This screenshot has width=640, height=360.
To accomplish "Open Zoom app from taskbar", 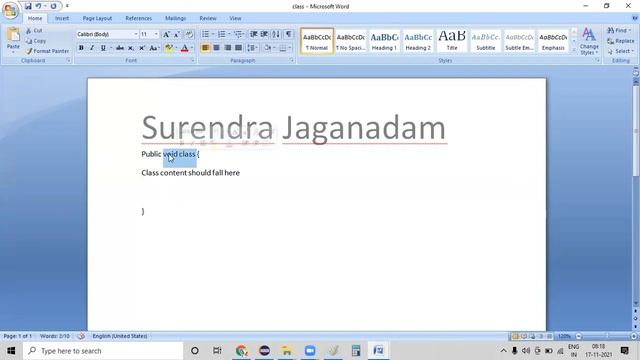I will 310,351.
